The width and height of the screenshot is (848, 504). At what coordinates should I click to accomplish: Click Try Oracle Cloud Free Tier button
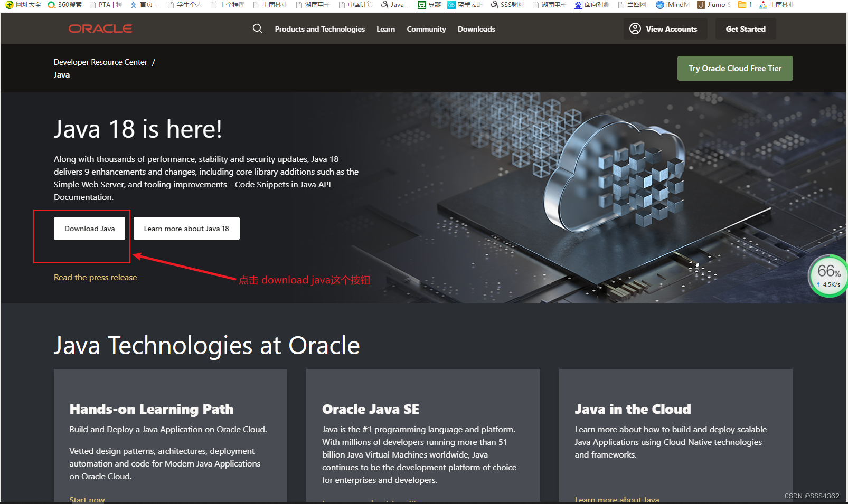point(735,68)
